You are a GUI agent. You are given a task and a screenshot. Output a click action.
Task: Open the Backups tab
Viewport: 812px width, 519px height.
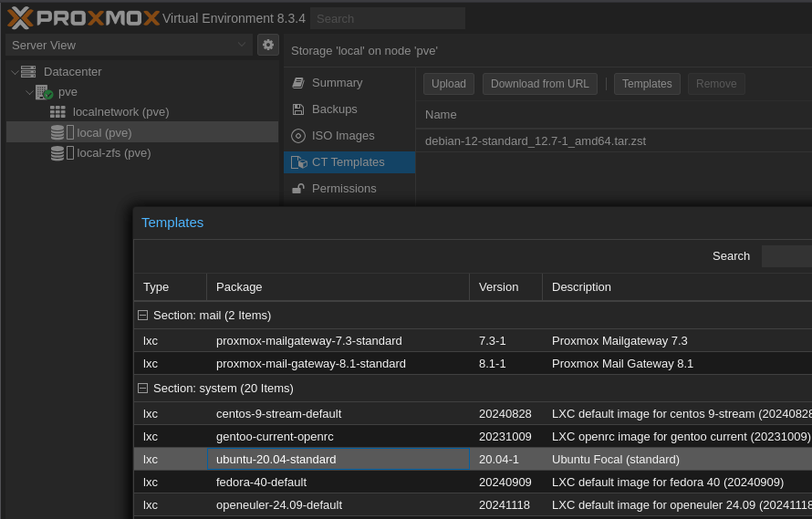349,109
